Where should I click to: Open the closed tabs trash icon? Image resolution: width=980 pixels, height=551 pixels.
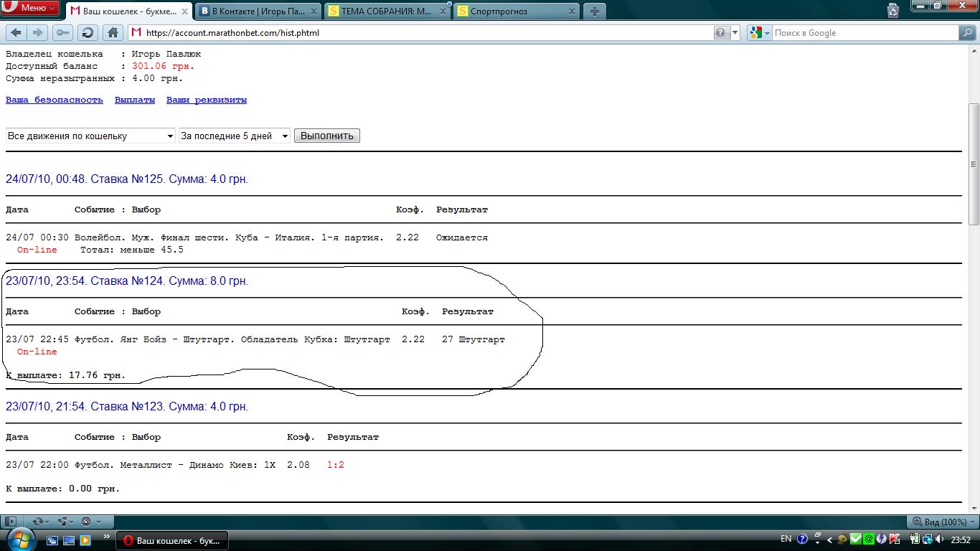[x=893, y=11]
